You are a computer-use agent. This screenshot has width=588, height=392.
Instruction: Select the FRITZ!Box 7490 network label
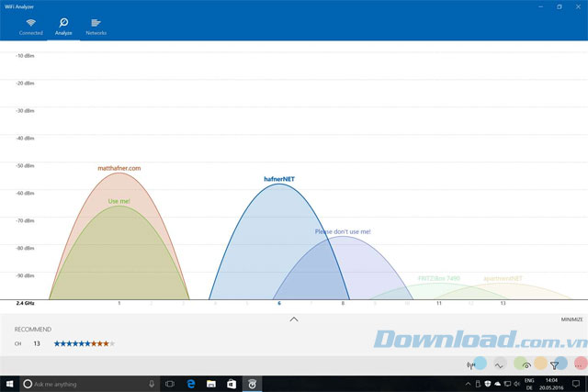click(439, 278)
